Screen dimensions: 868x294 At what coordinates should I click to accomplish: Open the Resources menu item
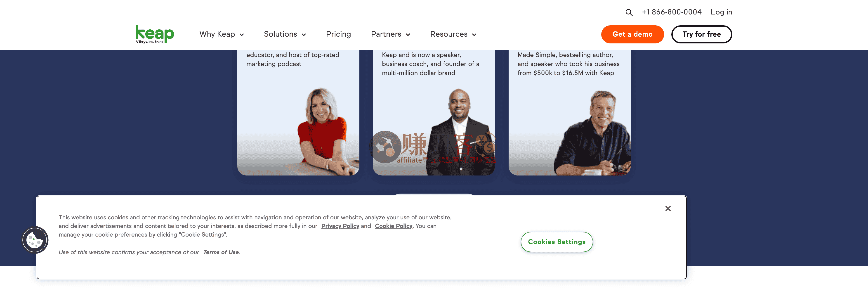448,34
